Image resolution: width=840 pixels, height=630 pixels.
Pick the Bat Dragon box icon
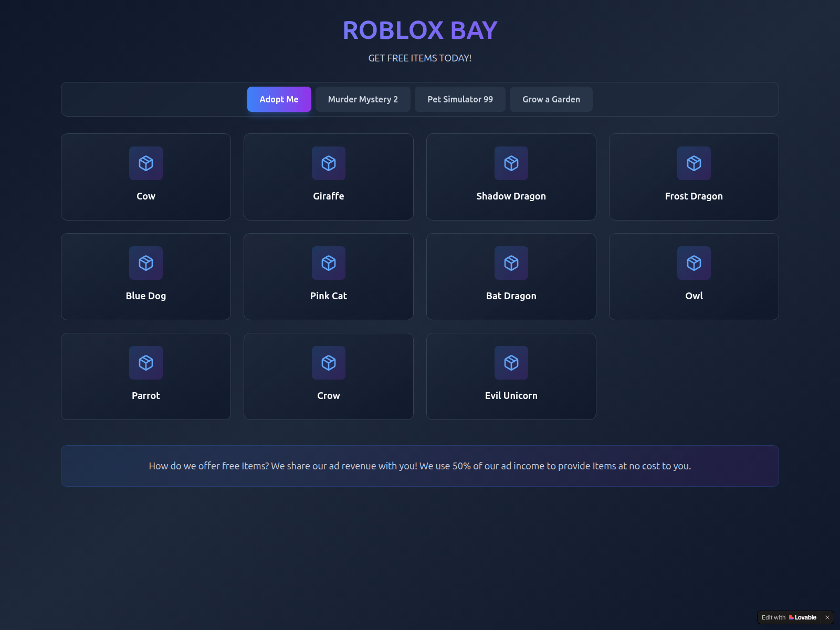click(x=511, y=263)
